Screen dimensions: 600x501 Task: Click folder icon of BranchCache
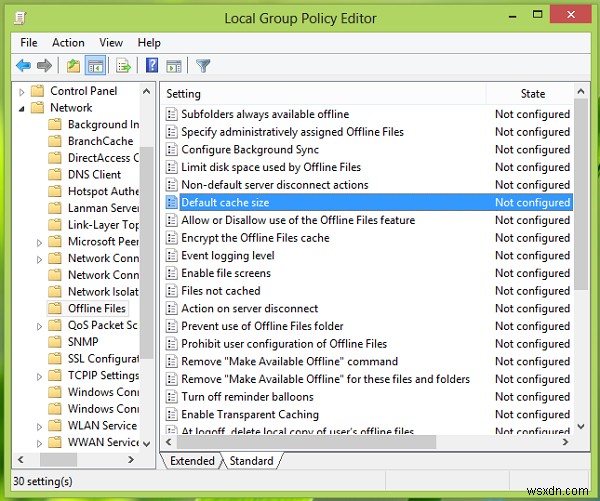[x=55, y=141]
